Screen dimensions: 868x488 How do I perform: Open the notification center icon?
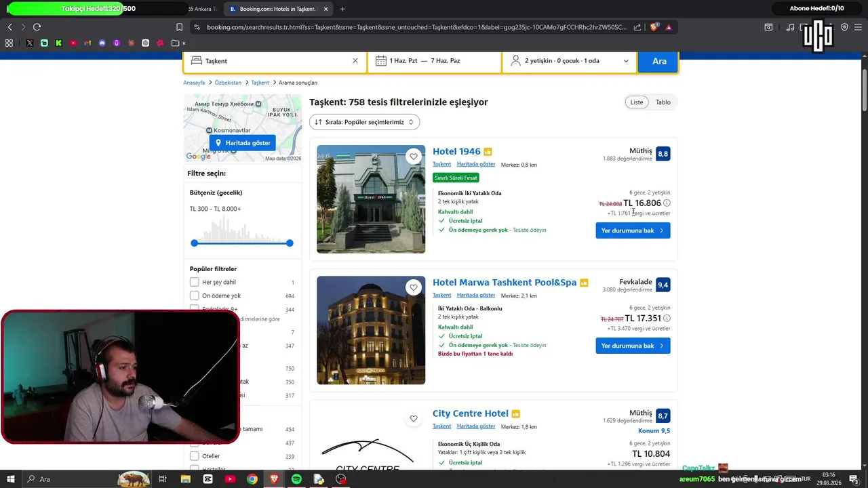tap(854, 479)
